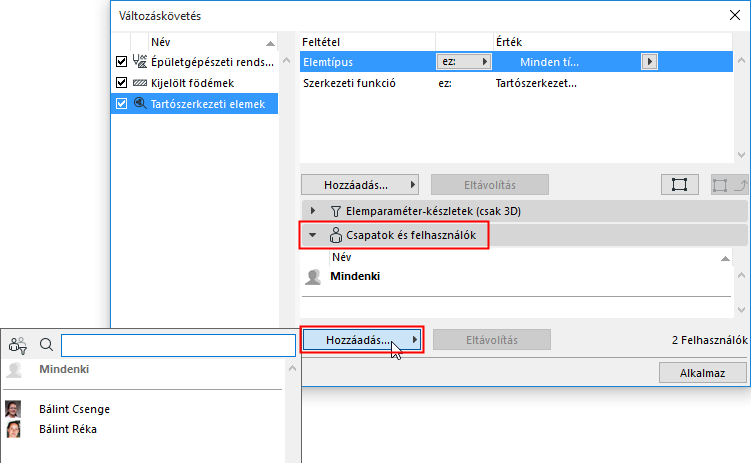Click the Kijelölt födémek hatch icon
Image resolution: width=751 pixels, height=463 pixels.
click(x=139, y=82)
